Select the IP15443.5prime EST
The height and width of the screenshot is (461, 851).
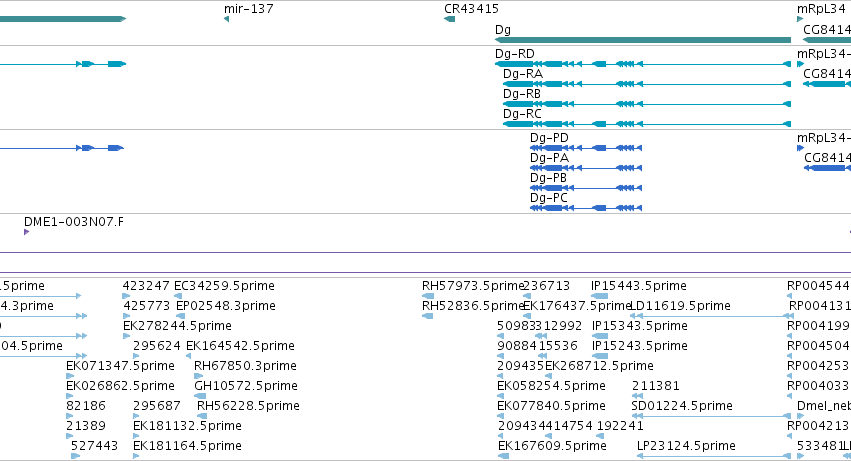coord(599,296)
